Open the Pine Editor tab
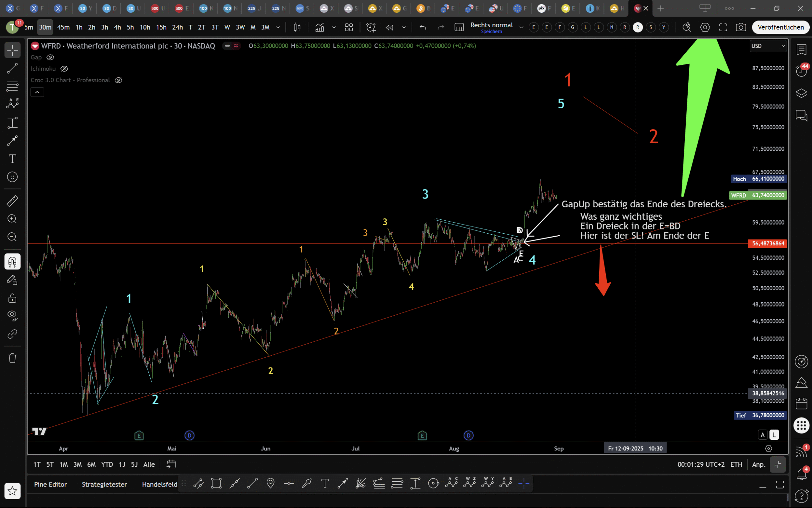 tap(50, 484)
